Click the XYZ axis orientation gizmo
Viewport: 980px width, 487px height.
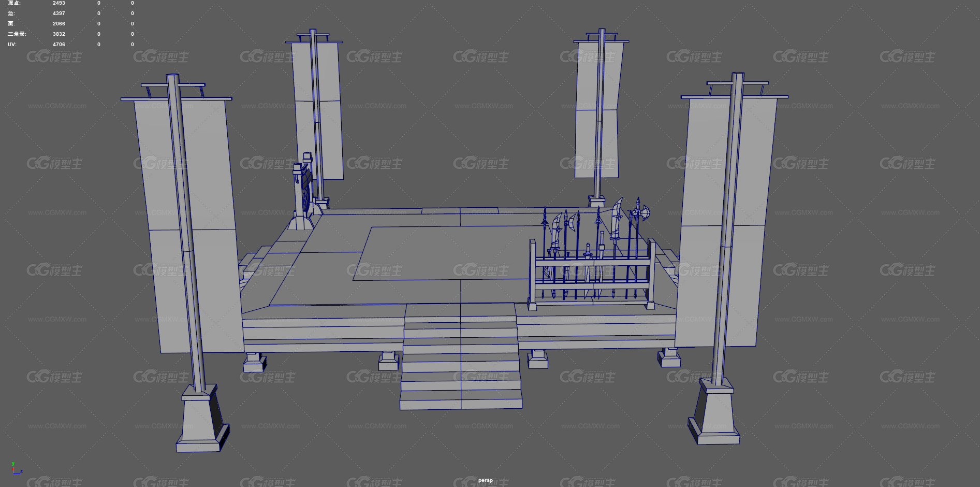click(17, 468)
